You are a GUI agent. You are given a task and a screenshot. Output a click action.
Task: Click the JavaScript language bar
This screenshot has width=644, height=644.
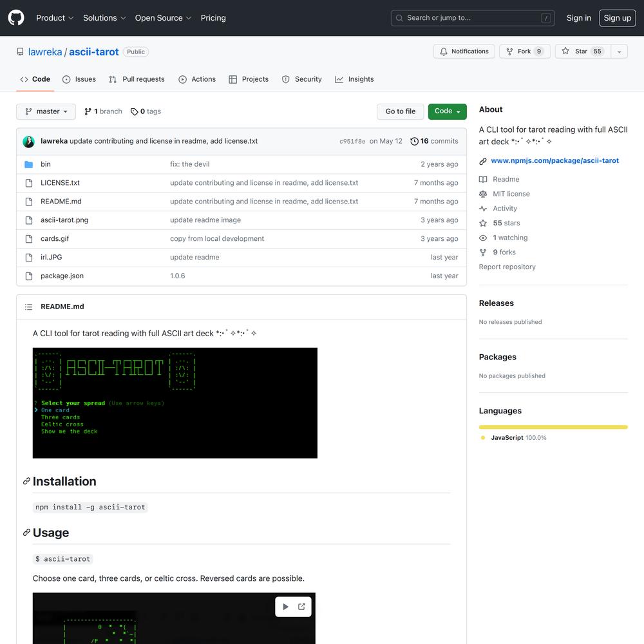(x=553, y=427)
